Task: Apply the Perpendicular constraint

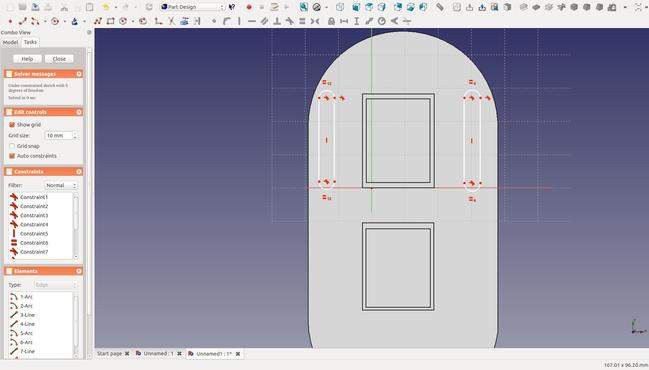Action: click(x=277, y=21)
